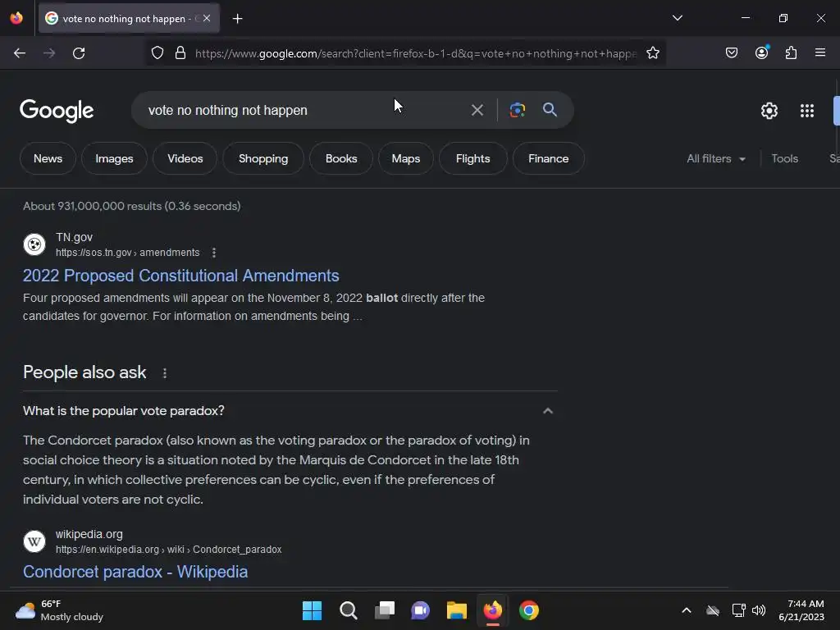View site security padlock info

pos(180,53)
